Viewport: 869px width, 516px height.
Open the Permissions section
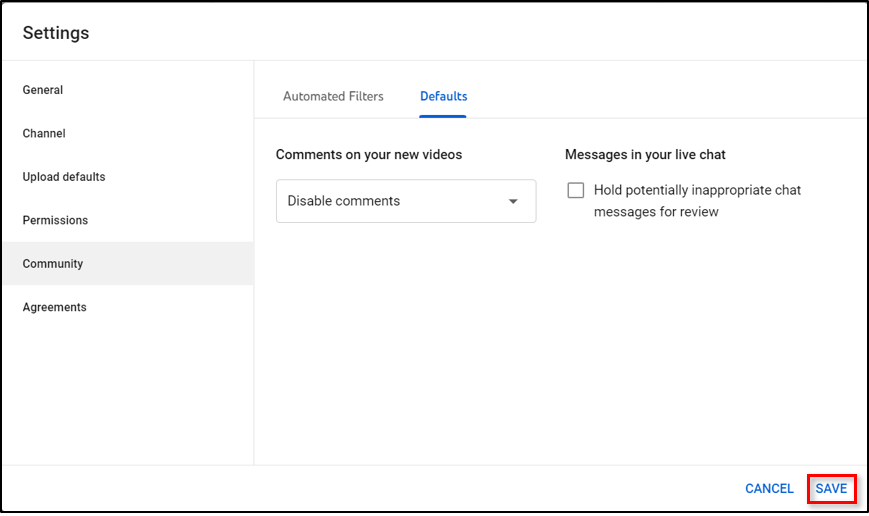tap(55, 220)
